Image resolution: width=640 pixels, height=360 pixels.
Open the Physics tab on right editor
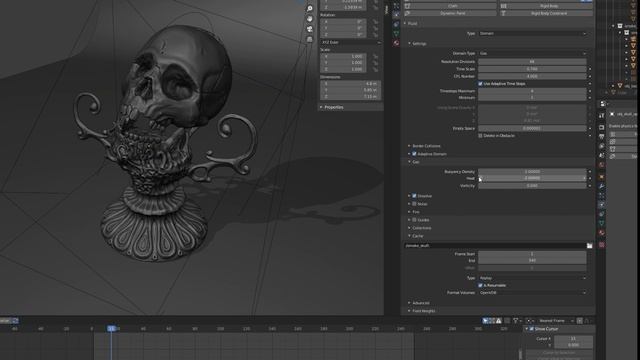coord(602,204)
